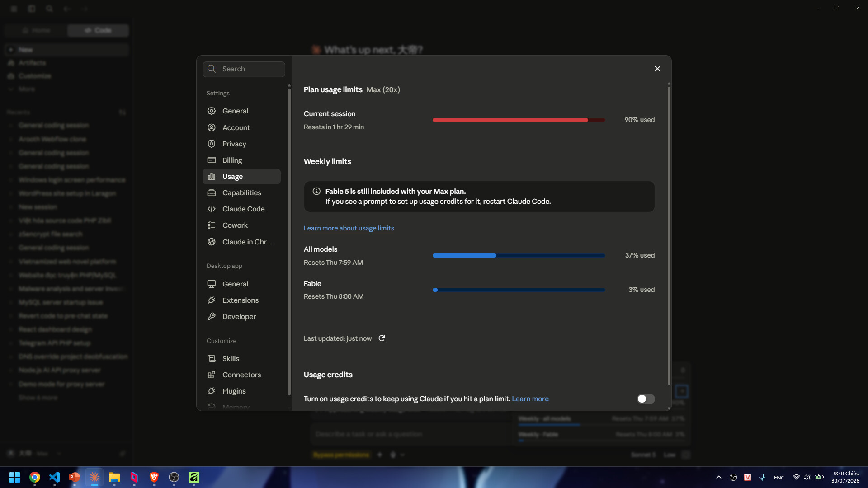Click the Last updated: just now text
This screenshot has width=868, height=488.
[338, 338]
